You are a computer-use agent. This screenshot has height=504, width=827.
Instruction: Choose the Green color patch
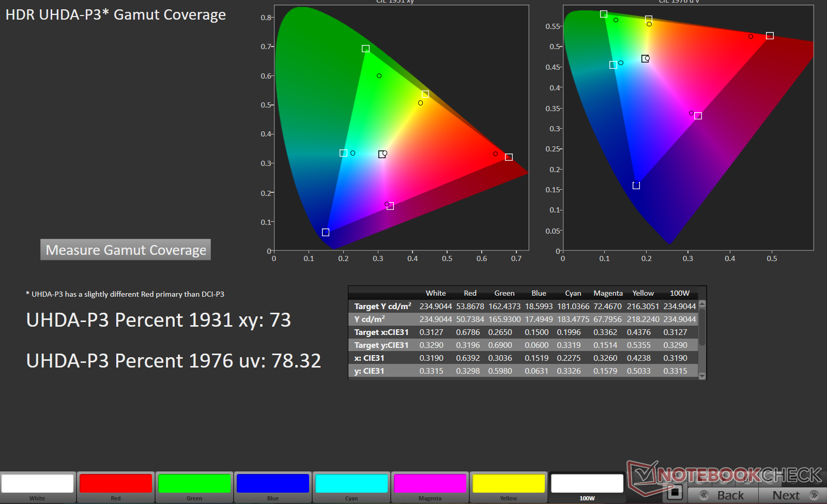[x=194, y=484]
